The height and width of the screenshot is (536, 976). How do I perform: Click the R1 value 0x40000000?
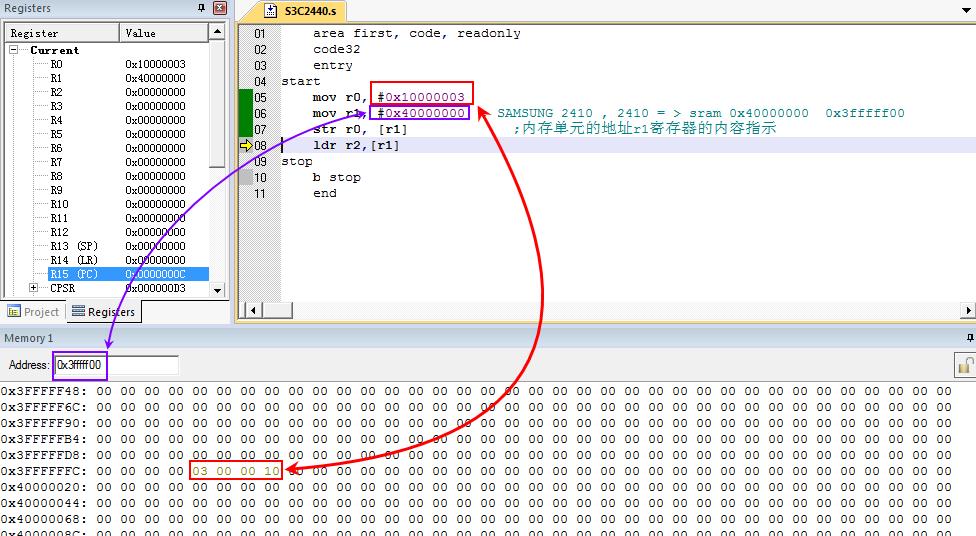[x=156, y=78]
